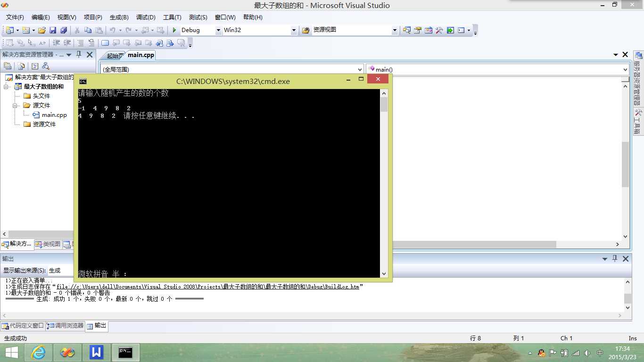Image resolution: width=644 pixels, height=362 pixels.
Task: Click the Add New Item toolbar icon
Action: [x=25, y=30]
